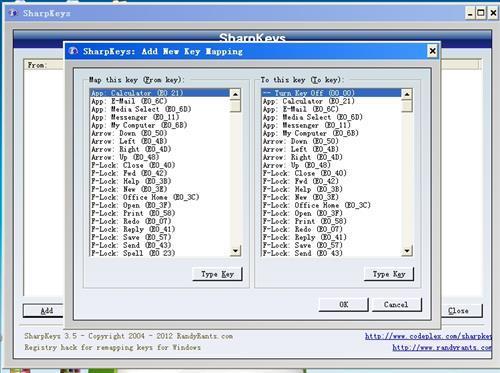Select App: E-Mail in From key list
Image resolution: width=500 pixels, height=373 pixels.
coord(160,101)
